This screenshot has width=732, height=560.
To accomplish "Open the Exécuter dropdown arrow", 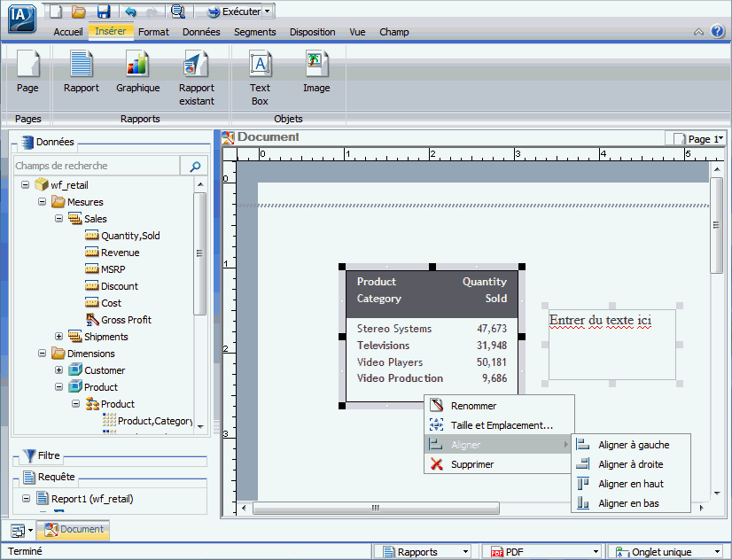I will (267, 12).
